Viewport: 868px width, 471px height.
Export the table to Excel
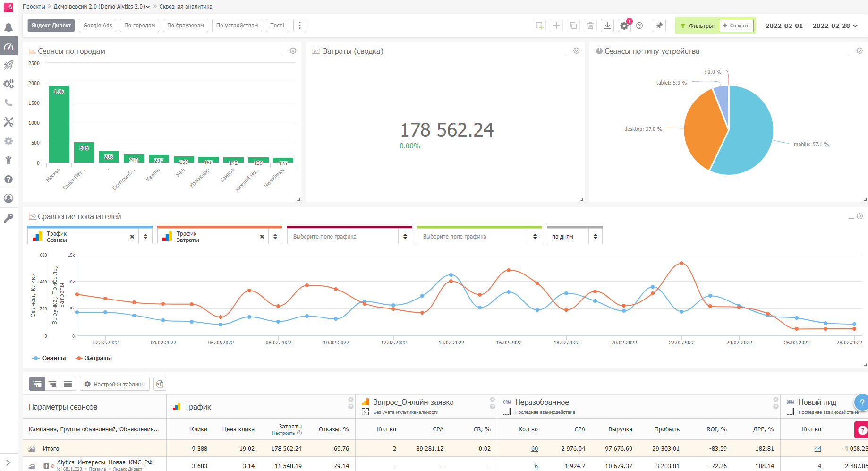[160, 384]
